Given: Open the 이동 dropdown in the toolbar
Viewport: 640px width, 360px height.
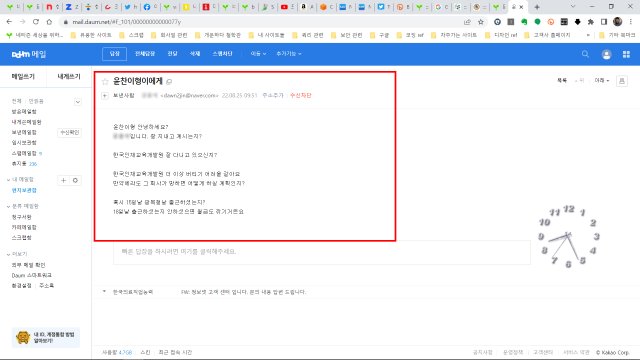Looking at the screenshot, I should pyautogui.click(x=258, y=53).
